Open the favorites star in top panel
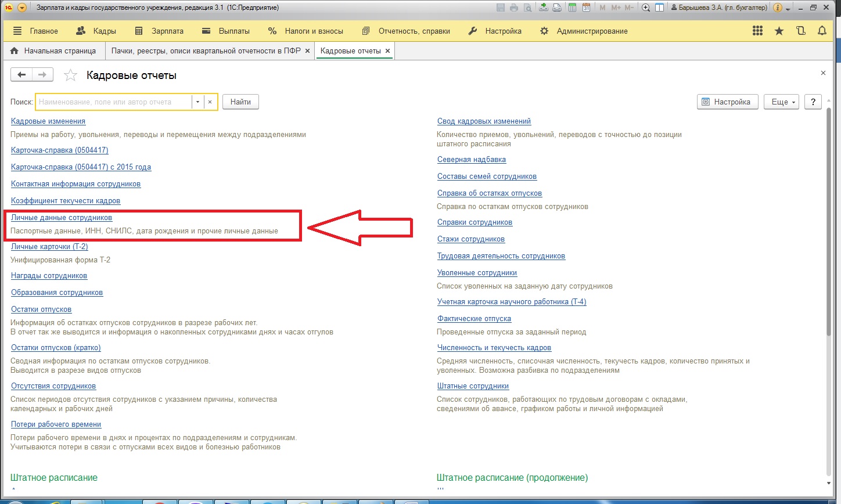Screen dimensions: 841x504 [x=779, y=31]
